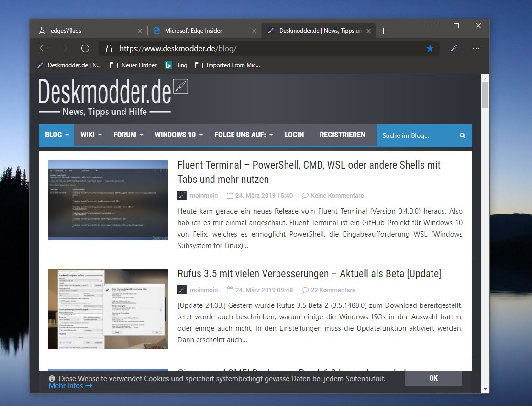This screenshot has width=532, height=406.
Task: Click moinmoin author on Rufus post
Action: (204, 290)
